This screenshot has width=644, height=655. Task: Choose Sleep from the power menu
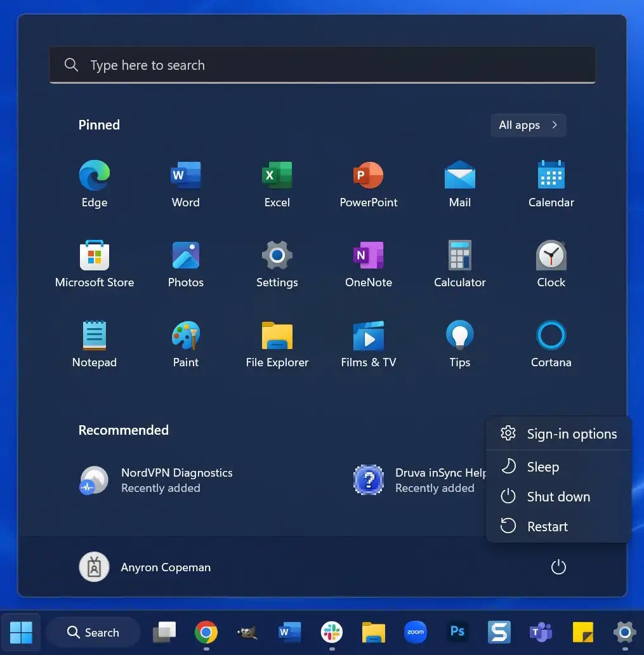click(x=558, y=466)
